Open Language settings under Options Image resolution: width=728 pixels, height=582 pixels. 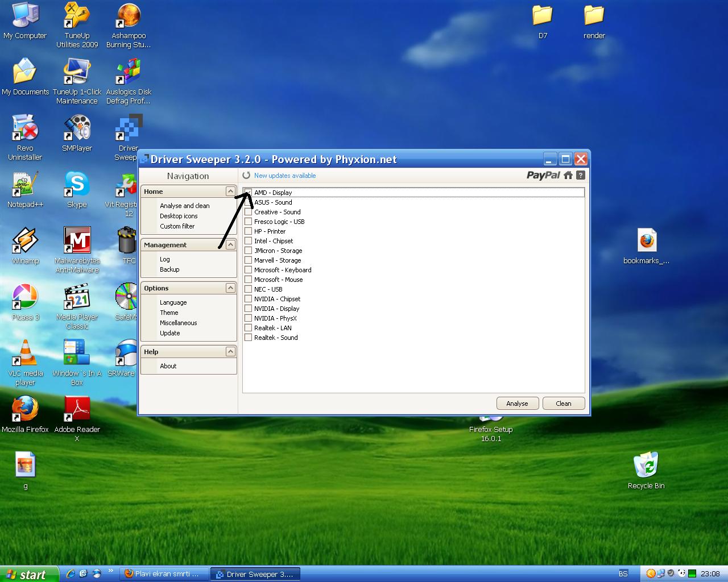[173, 302]
